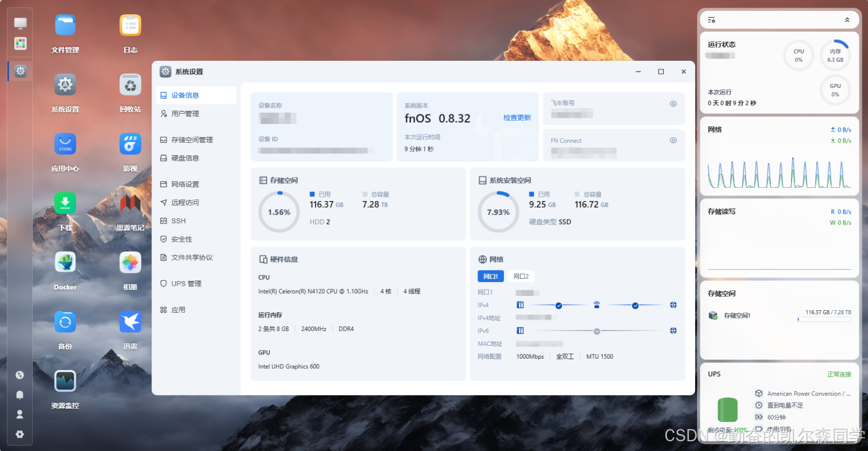Select 硬盘信息 in the sidebar
Screen dimensions: 868x451
point(196,158)
